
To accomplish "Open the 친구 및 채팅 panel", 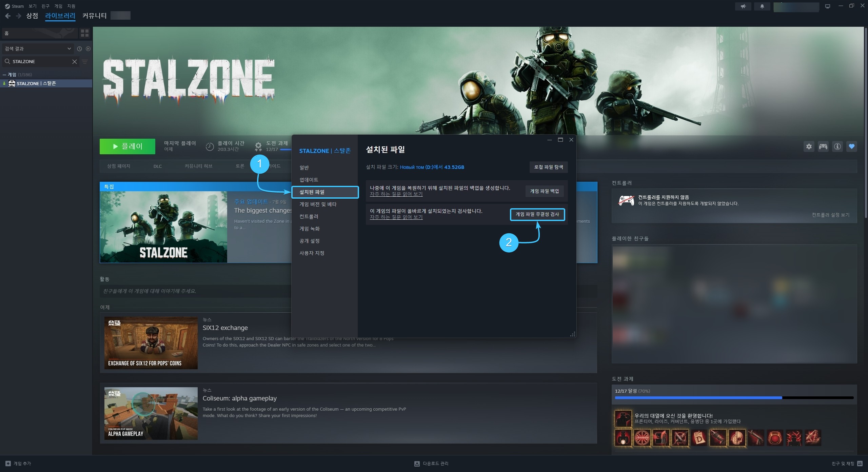I will click(x=847, y=464).
